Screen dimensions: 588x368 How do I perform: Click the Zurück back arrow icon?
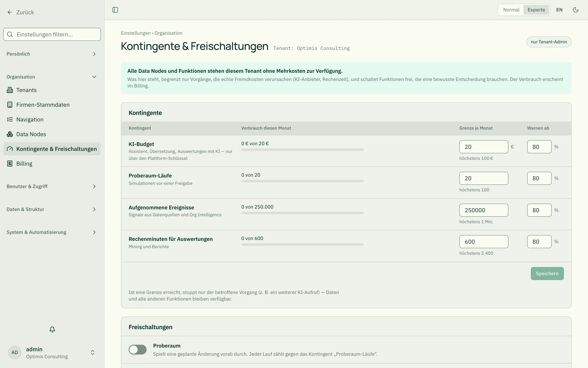(x=10, y=12)
